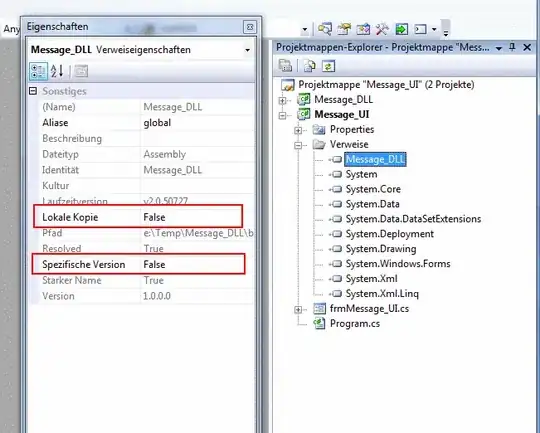Select the Message_DLL project in tree

point(343,100)
